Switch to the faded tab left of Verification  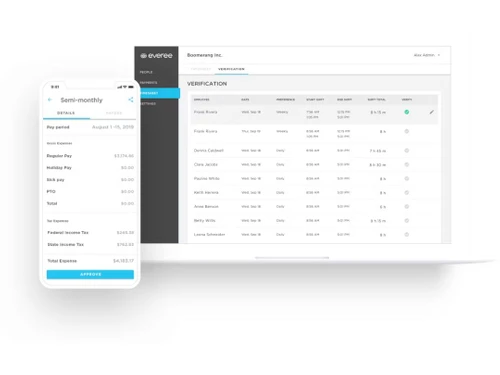pyautogui.click(x=201, y=69)
